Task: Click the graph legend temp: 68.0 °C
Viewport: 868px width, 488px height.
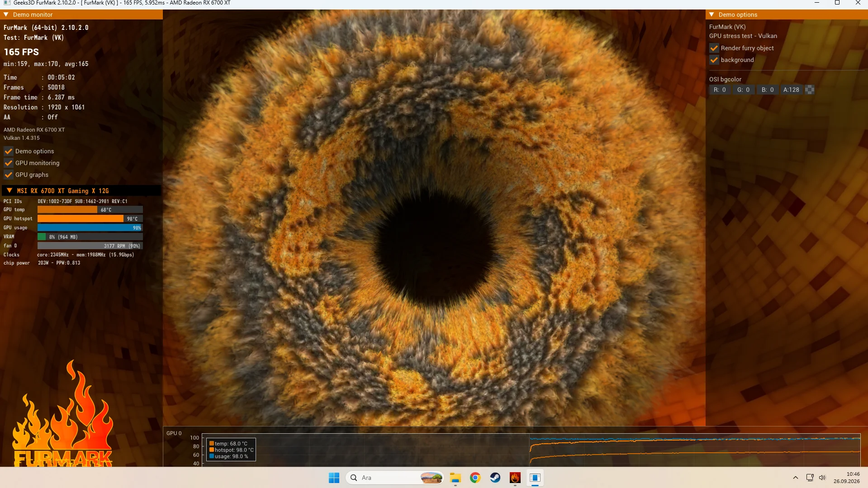Action: (x=231, y=444)
